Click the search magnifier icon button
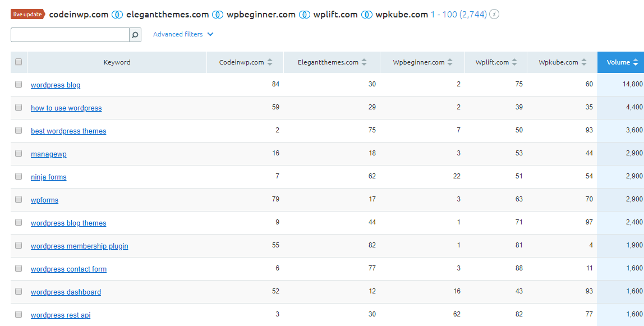The image size is (644, 326). (135, 35)
